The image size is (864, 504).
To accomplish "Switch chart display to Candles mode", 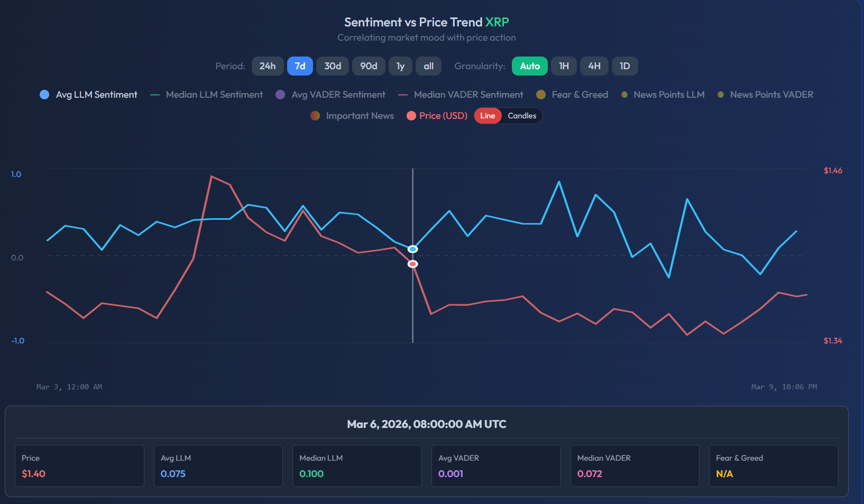I will pos(522,116).
